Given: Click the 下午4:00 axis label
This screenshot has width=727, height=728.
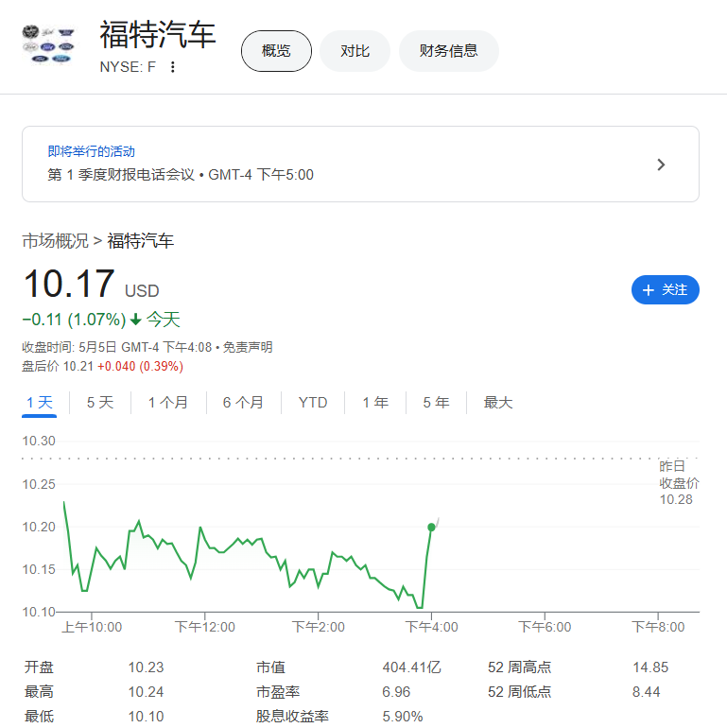Looking at the screenshot, I should point(431,627).
